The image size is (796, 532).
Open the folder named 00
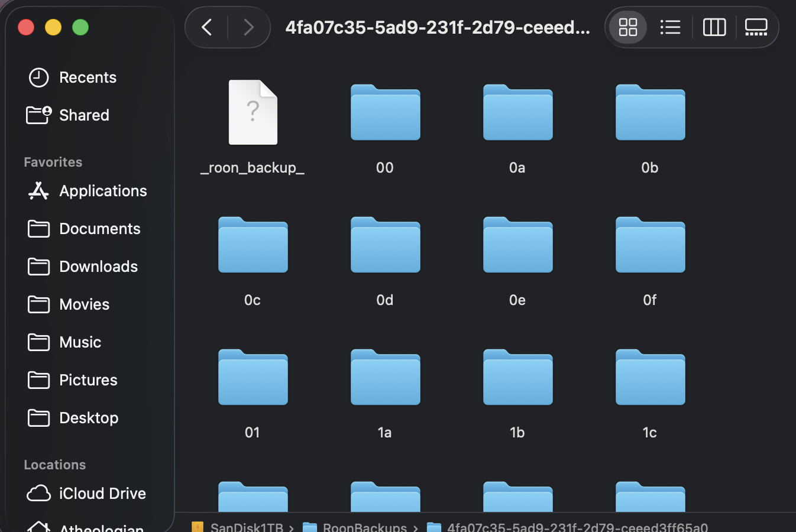pyautogui.click(x=385, y=112)
